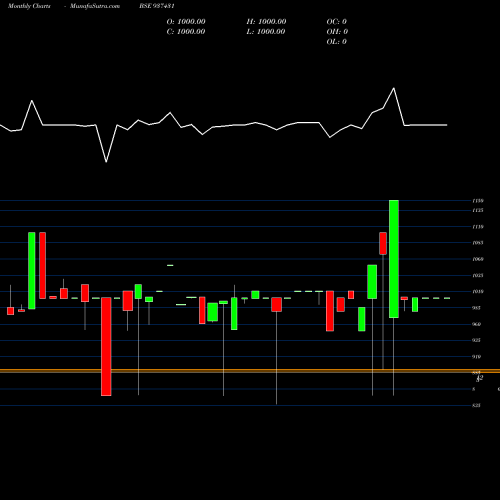Screen dimensions: 500x500
Task: Click the "Monthly Charts" title text
Action: tap(29, 6)
